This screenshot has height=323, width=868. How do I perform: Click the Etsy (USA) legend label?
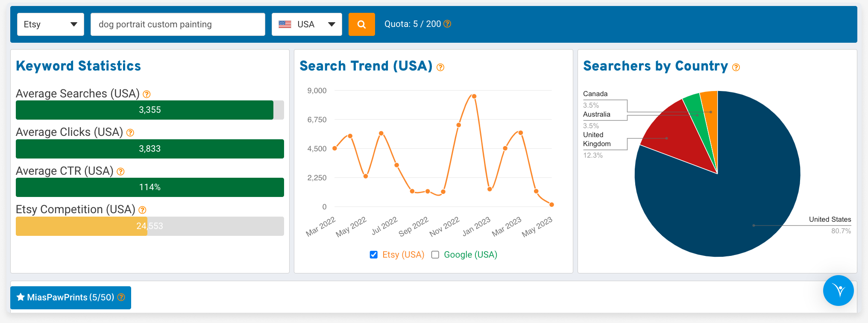click(x=403, y=255)
